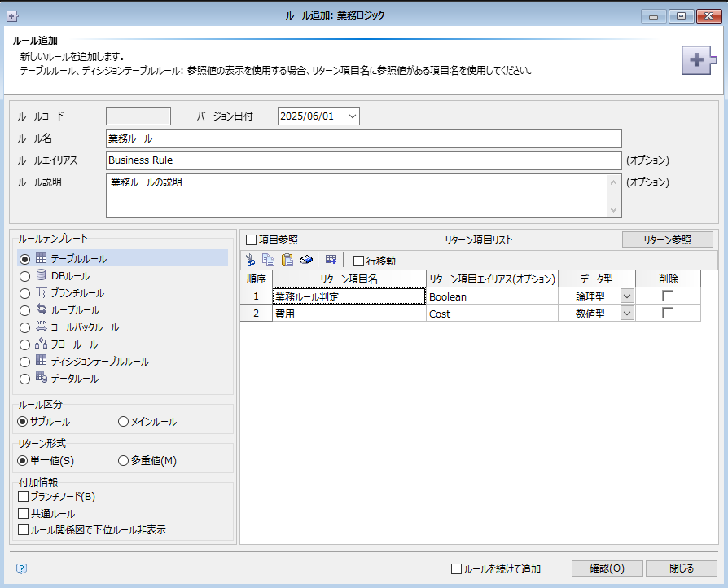Screen dimensions: 728x588
Task: Click the テーブルルール grid icon
Action: click(42, 258)
